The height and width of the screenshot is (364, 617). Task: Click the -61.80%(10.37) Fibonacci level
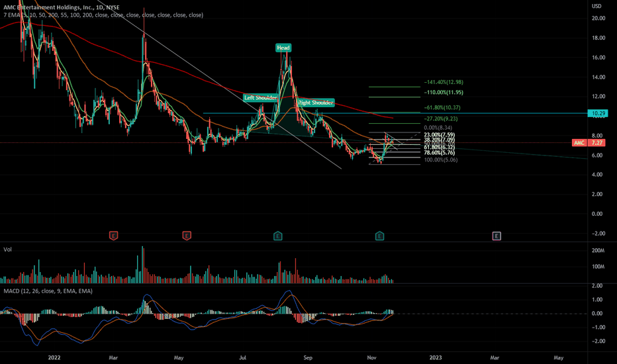point(442,107)
